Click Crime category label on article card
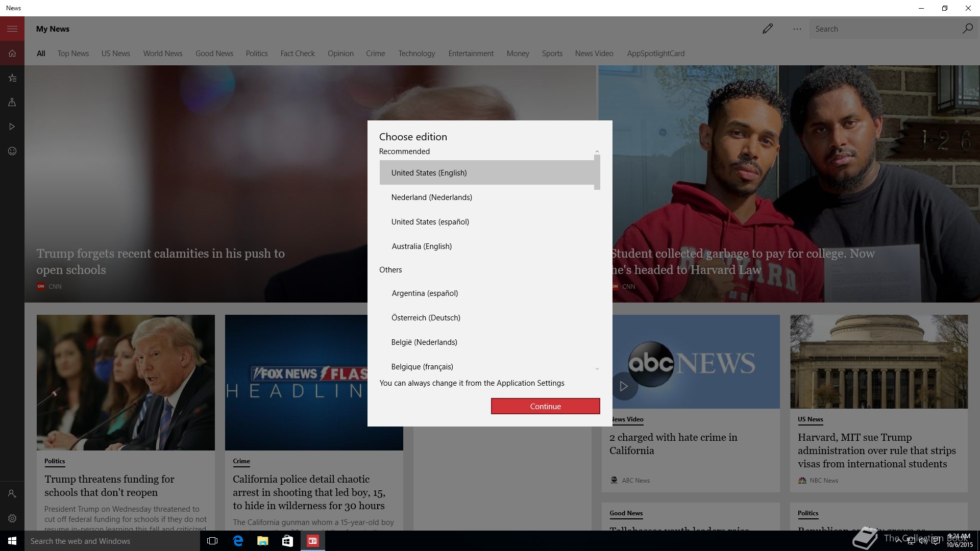This screenshot has width=980, height=551. (241, 461)
